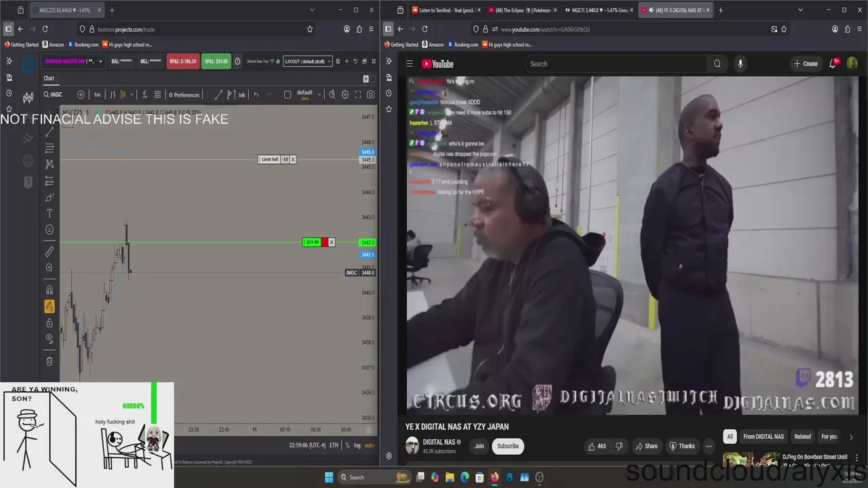Open chart Preferences
The height and width of the screenshot is (488, 868).
[184, 95]
